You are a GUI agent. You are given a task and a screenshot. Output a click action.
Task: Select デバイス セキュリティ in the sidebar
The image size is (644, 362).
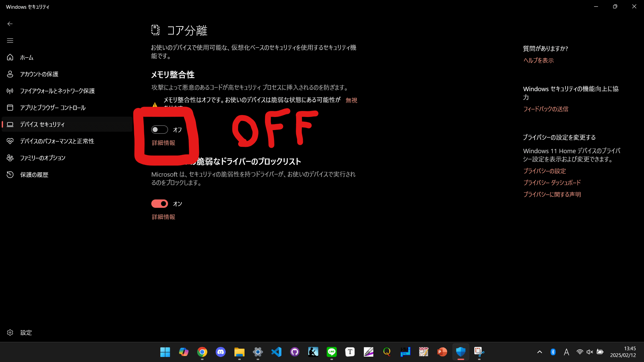point(67,124)
